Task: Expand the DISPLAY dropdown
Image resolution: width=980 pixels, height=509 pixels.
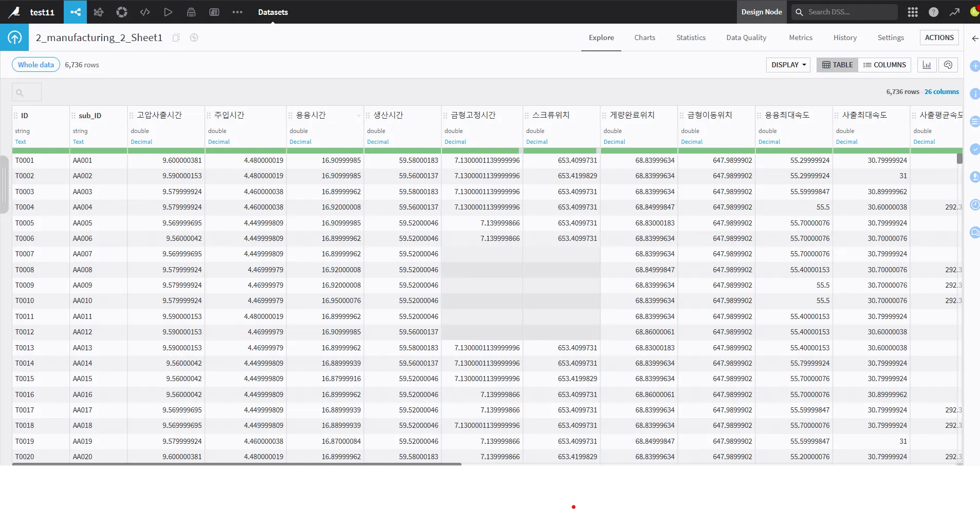Action: tap(788, 65)
